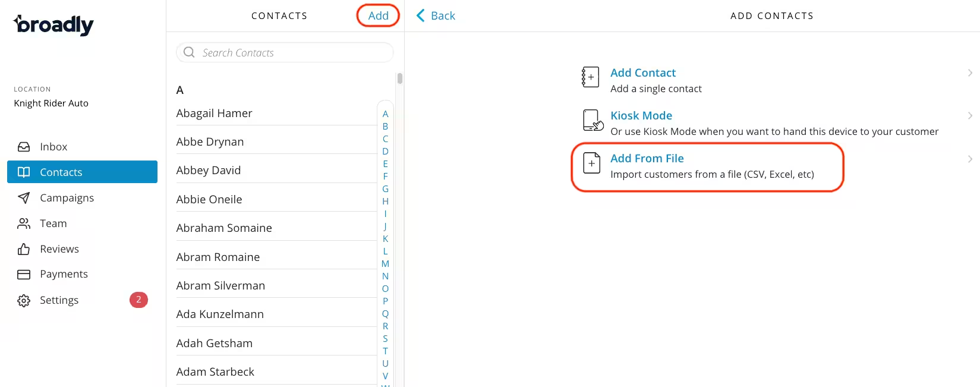The image size is (980, 387).
Task: Click the Inbox tray icon in sidebar
Action: pos(24,147)
